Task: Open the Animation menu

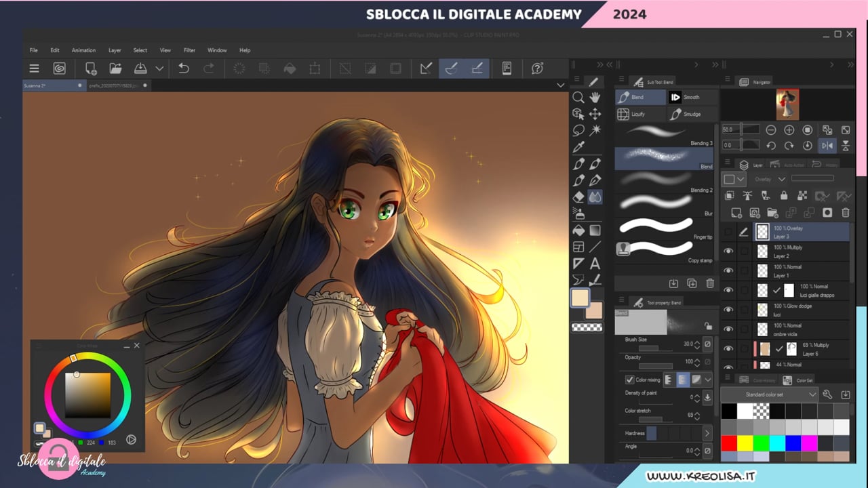Action: [x=83, y=50]
